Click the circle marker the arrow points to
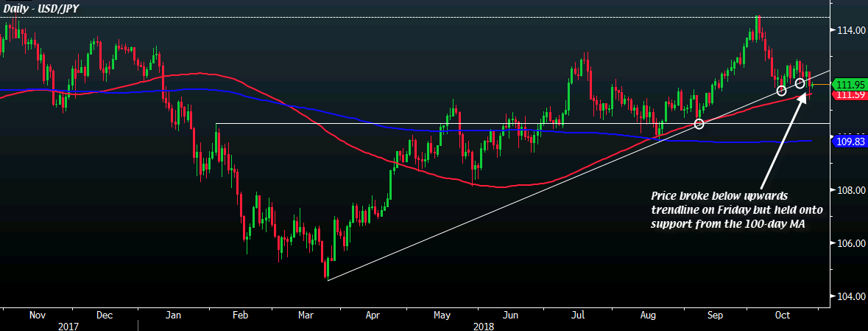The height and width of the screenshot is (331, 868). coord(800,83)
